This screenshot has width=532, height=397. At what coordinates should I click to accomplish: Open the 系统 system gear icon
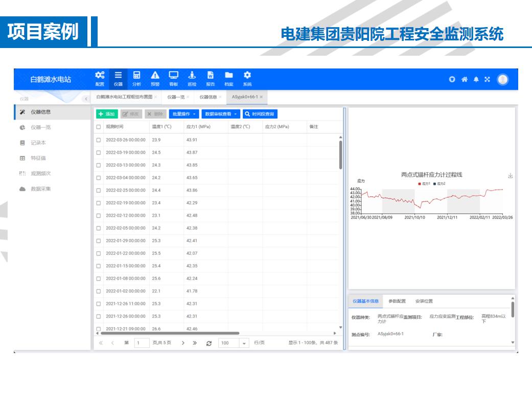click(247, 79)
